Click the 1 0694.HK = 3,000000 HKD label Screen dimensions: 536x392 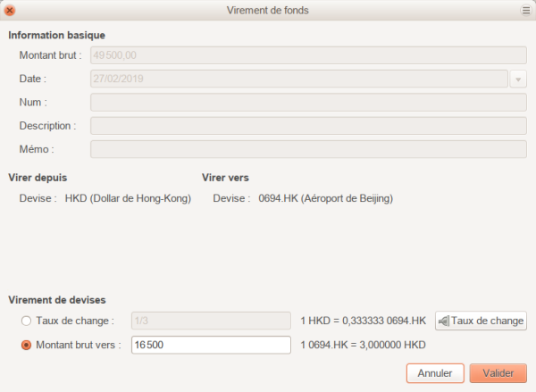pos(363,346)
